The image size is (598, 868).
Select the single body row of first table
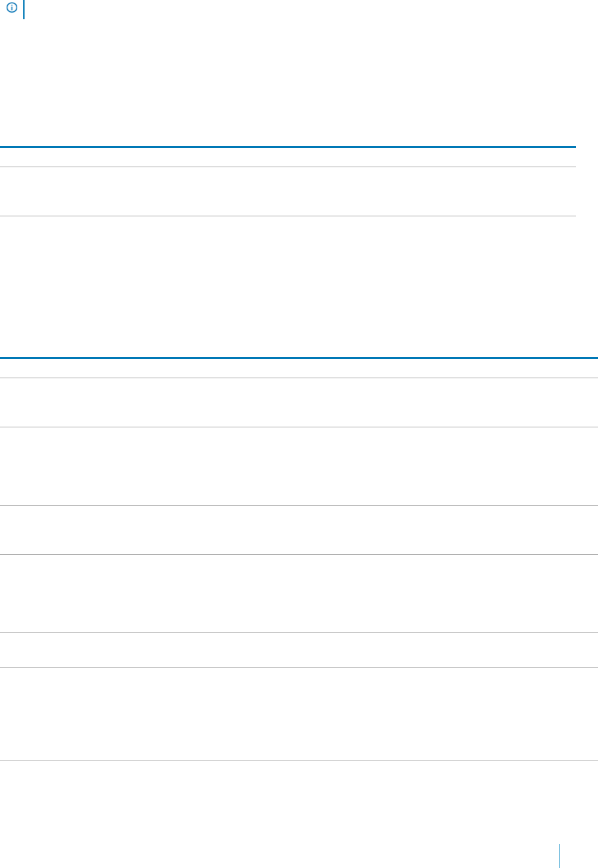click(x=288, y=191)
